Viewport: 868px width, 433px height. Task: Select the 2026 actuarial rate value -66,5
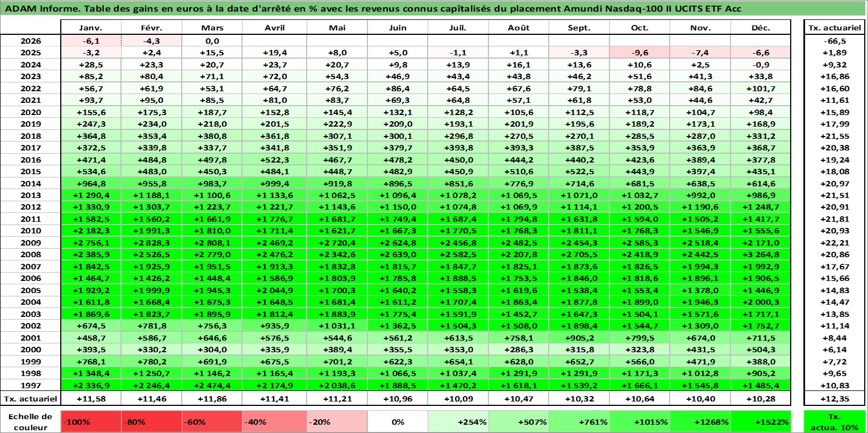[x=834, y=41]
